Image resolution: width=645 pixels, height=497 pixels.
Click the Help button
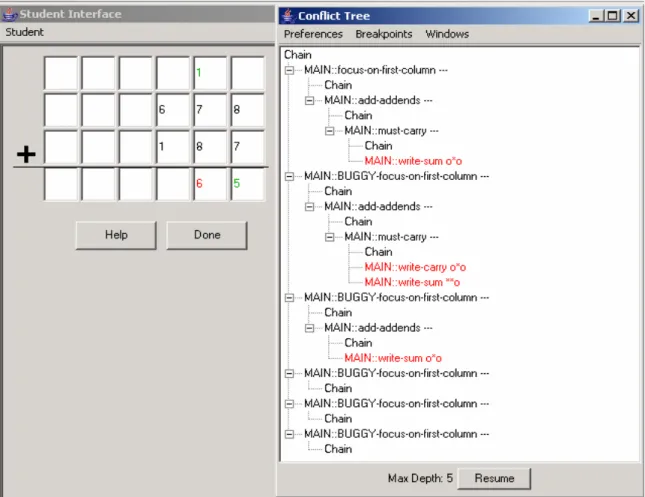tap(116, 235)
